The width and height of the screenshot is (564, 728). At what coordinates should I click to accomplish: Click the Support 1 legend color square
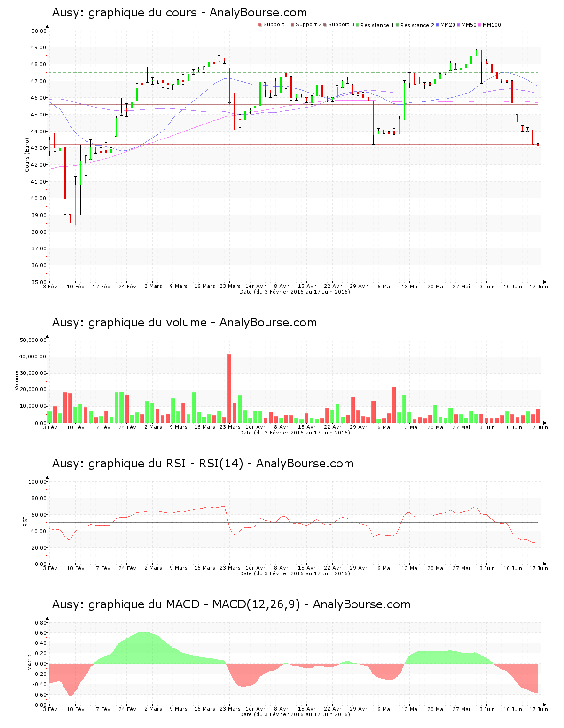pyautogui.click(x=260, y=25)
